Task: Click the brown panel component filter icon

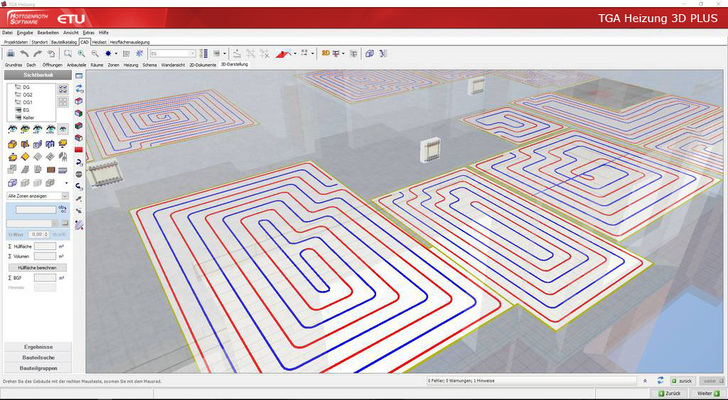Action: tap(51, 169)
